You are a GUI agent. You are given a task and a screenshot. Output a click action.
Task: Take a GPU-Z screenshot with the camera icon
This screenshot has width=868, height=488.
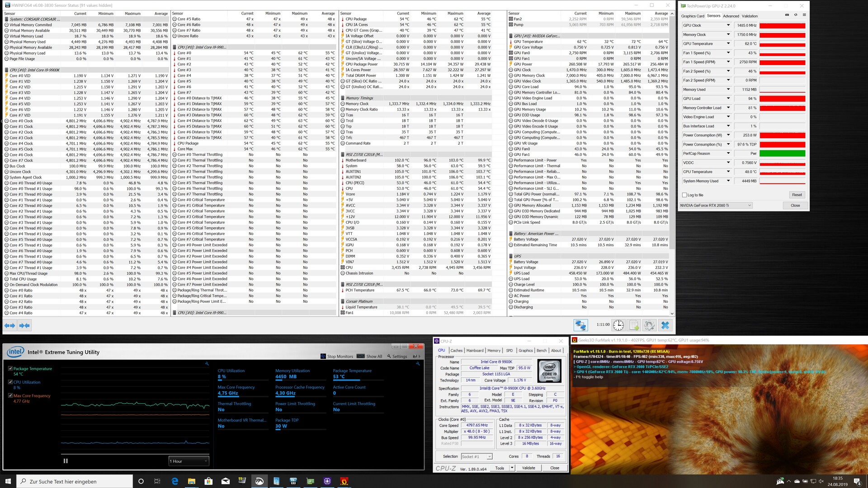(x=787, y=15)
